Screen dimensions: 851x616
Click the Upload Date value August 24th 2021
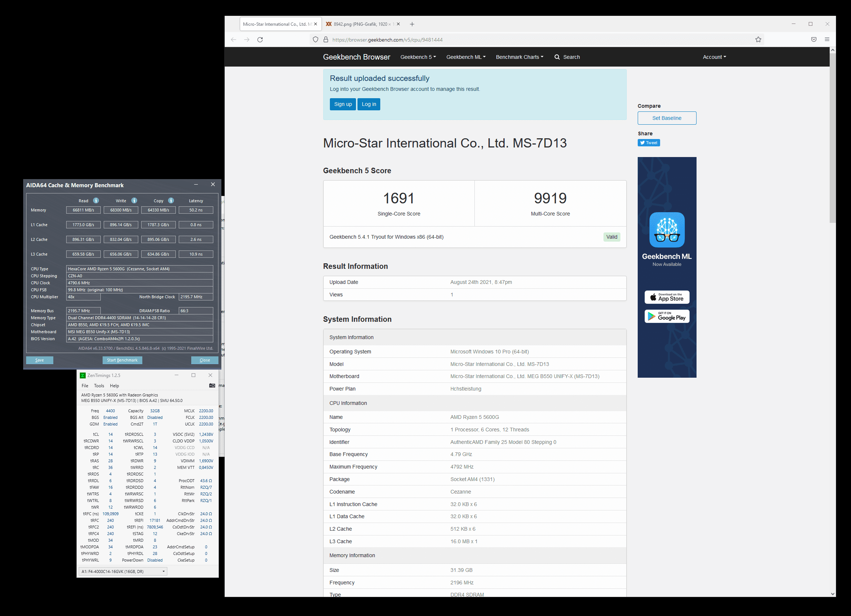click(481, 282)
